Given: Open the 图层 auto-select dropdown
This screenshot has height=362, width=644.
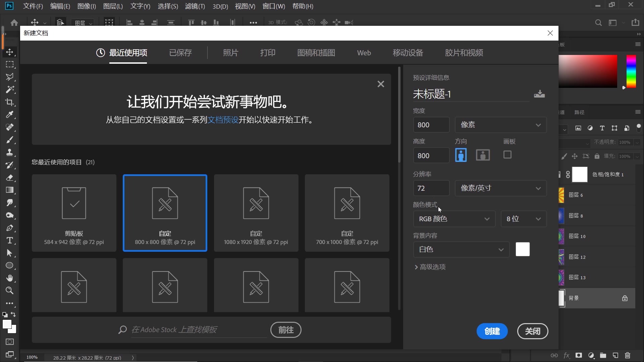Looking at the screenshot, I should point(83,23).
